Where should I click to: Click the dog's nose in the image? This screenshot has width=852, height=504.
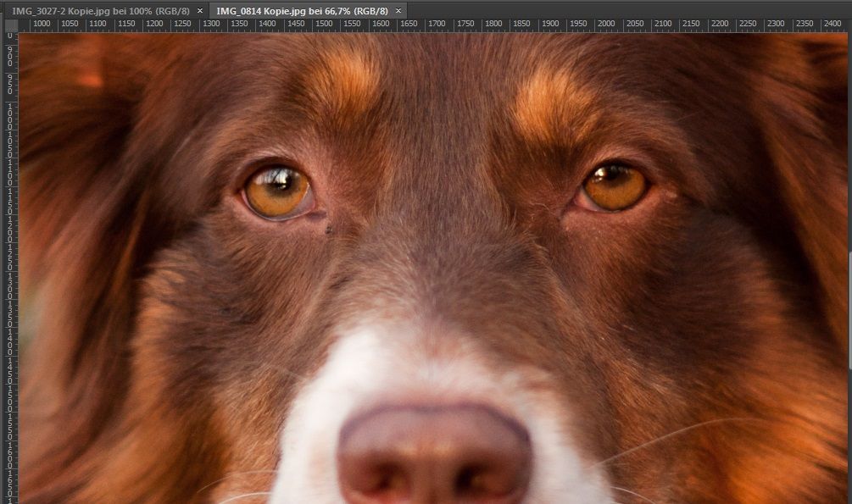[x=433, y=455]
